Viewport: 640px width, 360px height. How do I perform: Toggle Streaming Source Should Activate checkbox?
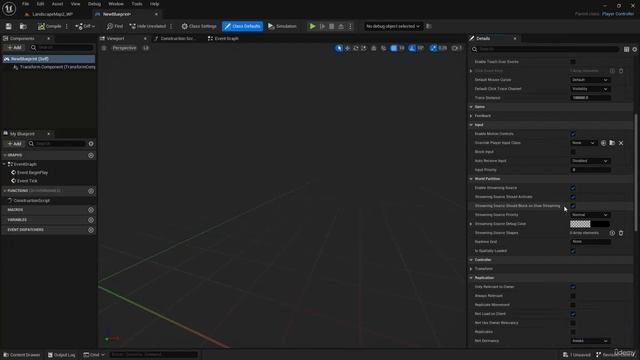coord(573,197)
